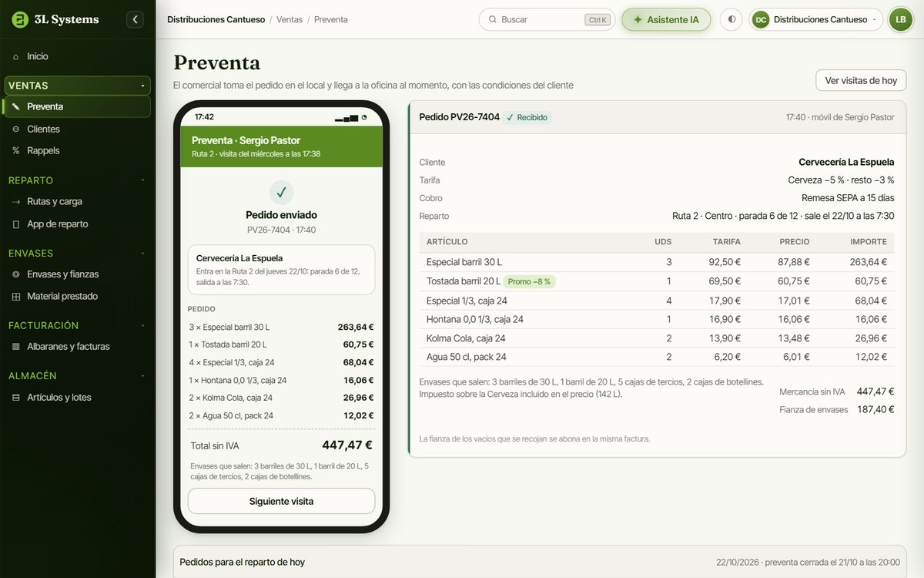The width and height of the screenshot is (924, 578).
Task: Click the Recibido status badge
Action: [x=527, y=117]
